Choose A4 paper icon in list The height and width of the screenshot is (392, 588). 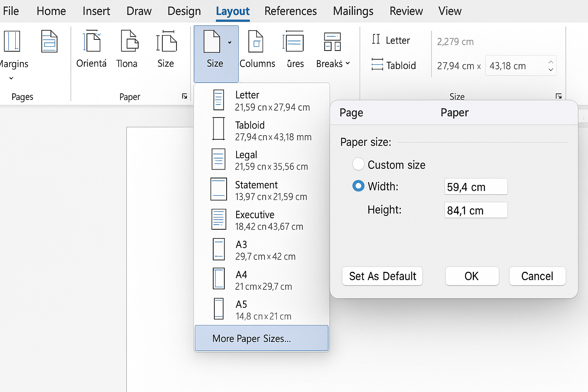(219, 279)
